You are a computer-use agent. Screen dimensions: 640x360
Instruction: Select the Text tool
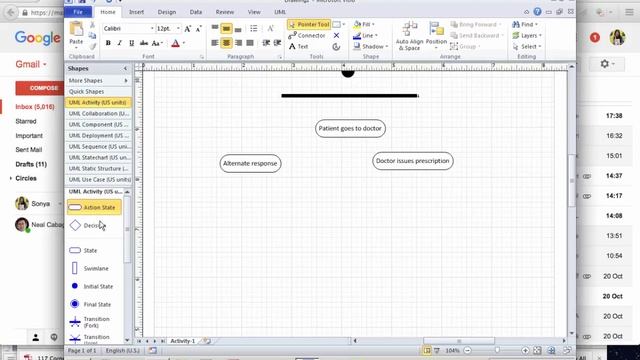[298, 47]
